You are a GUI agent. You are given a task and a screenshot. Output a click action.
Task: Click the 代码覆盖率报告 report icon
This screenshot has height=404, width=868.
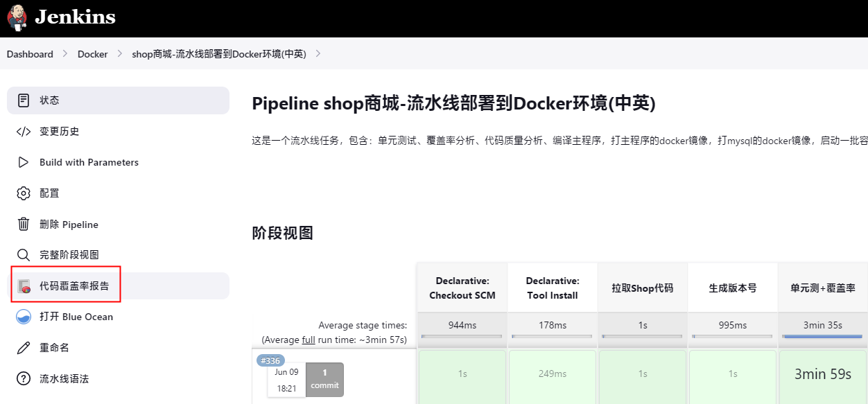pyautogui.click(x=24, y=286)
